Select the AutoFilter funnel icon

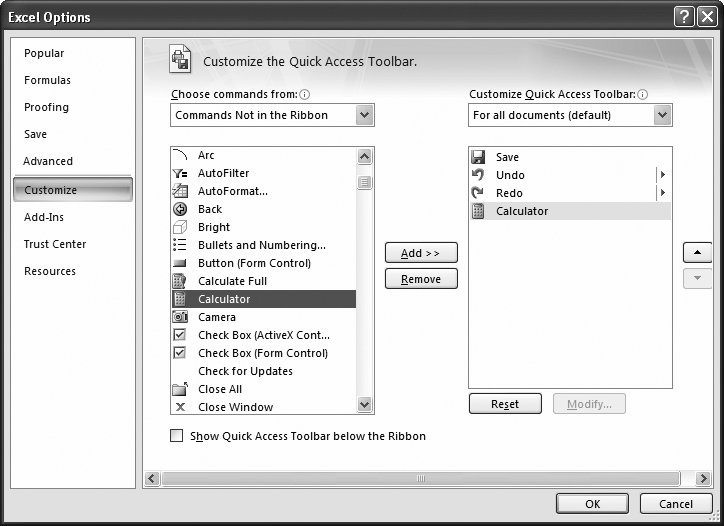click(x=180, y=173)
